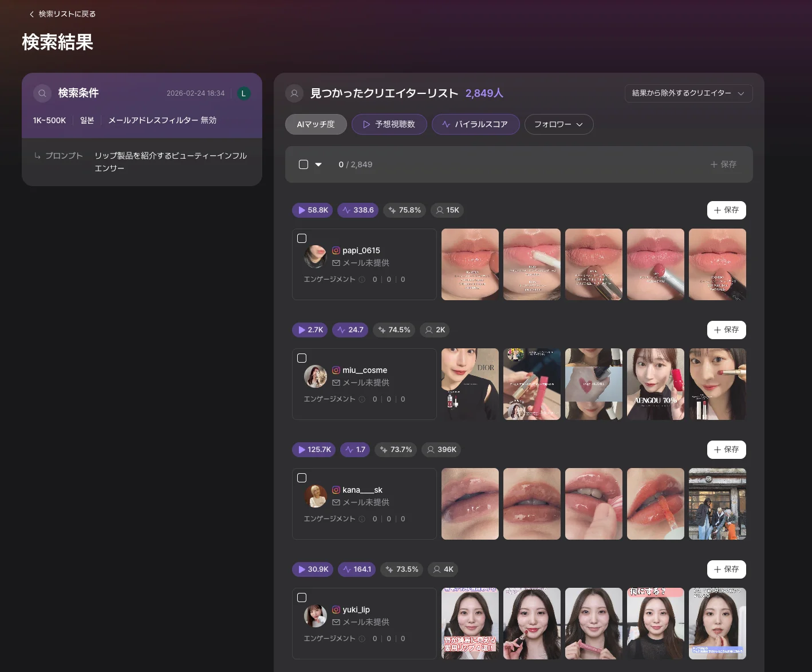812x672 pixels.
Task: Click engagement info icon for kana___sk
Action: click(x=362, y=519)
